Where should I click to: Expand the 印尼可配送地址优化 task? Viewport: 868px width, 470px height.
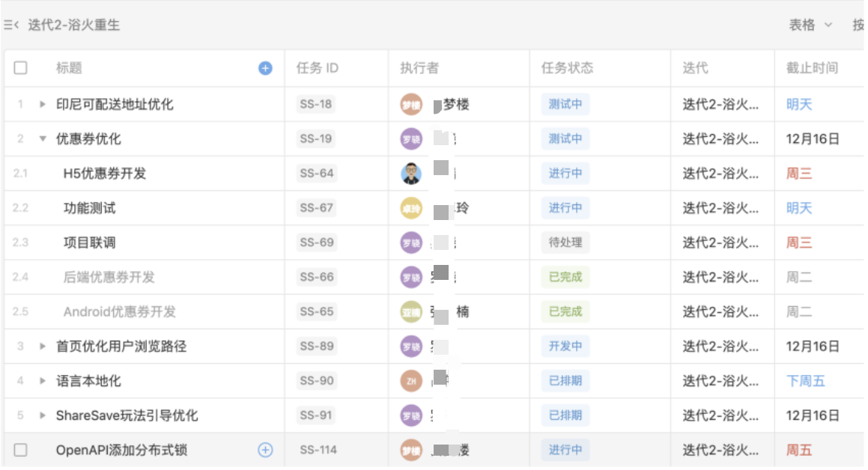pos(43,104)
